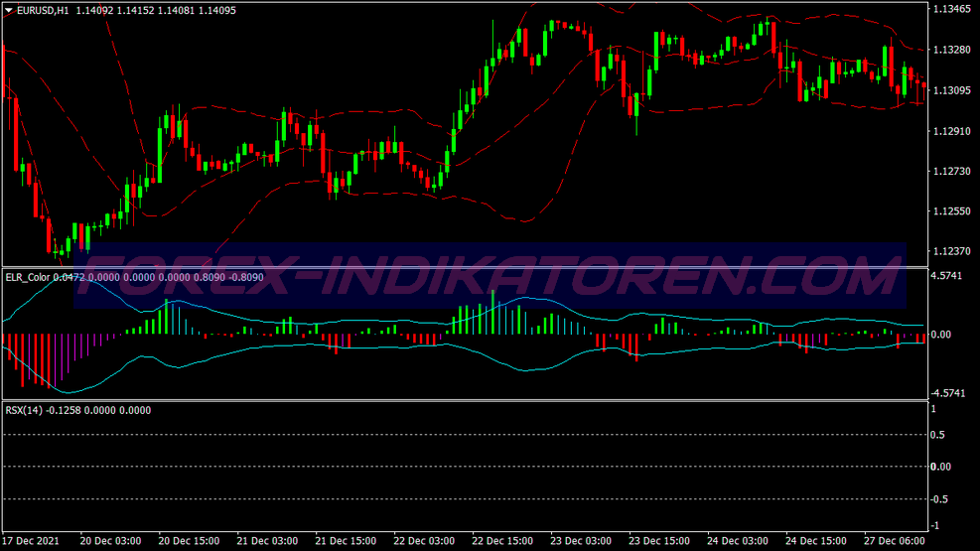Click the OHLC values 1.14092 1.14152 in header
This screenshot has width=980, height=551.
(115, 10)
